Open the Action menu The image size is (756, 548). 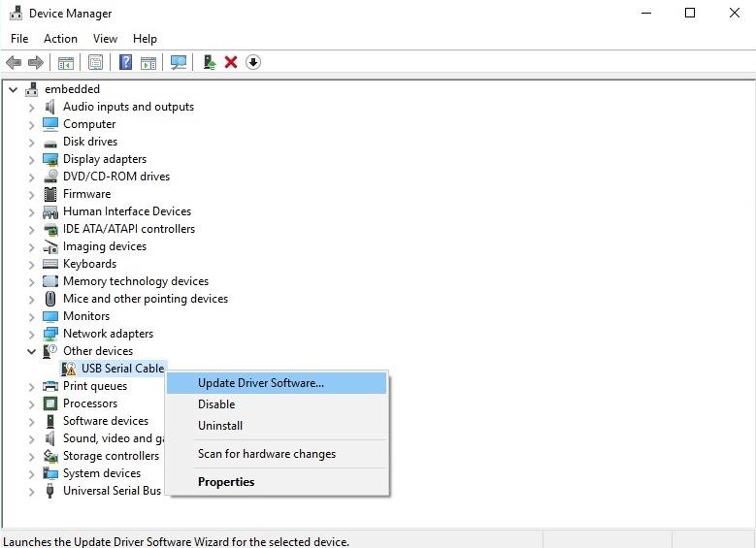click(60, 39)
